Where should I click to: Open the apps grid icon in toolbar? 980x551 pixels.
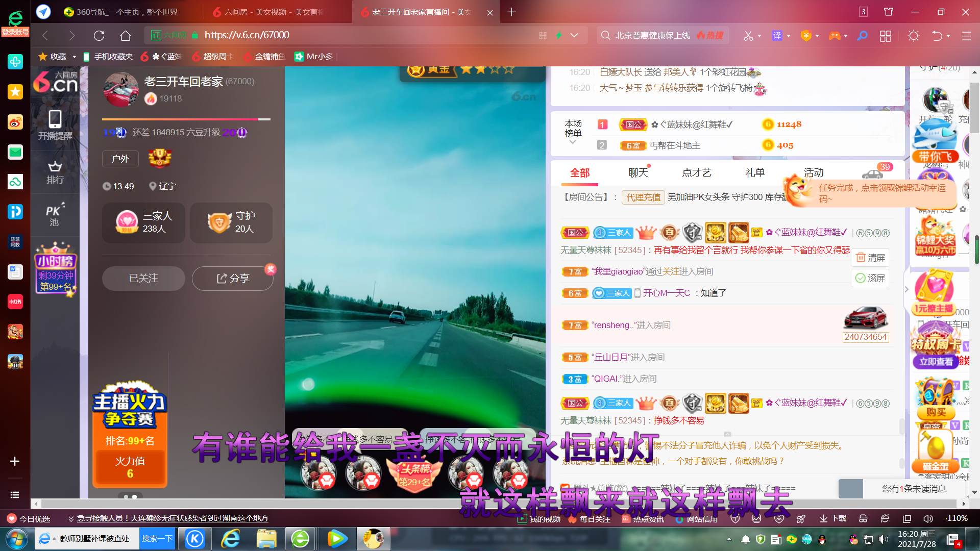tap(886, 36)
